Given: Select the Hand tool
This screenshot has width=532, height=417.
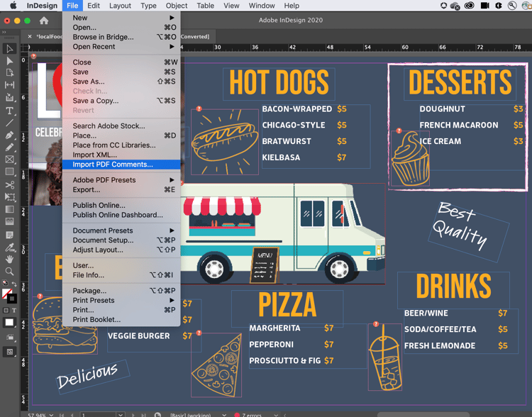Looking at the screenshot, I should point(9,260).
